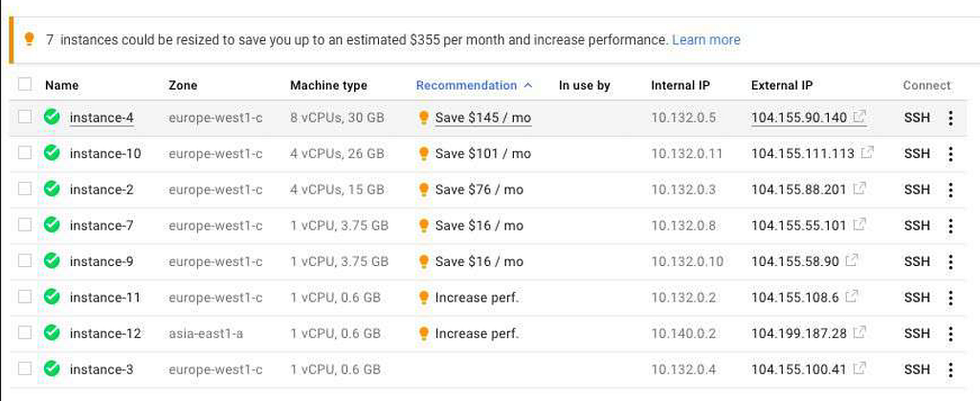
Task: Click the SSH connect option for instance-10
Action: coord(917,153)
